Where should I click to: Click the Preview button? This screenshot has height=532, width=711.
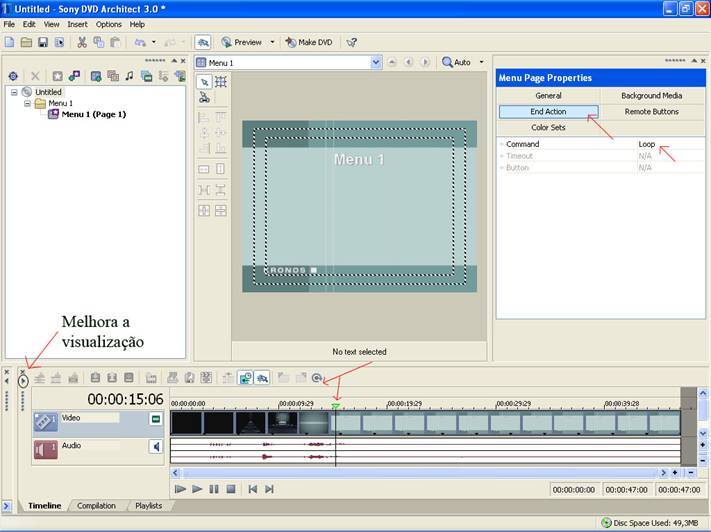point(241,42)
